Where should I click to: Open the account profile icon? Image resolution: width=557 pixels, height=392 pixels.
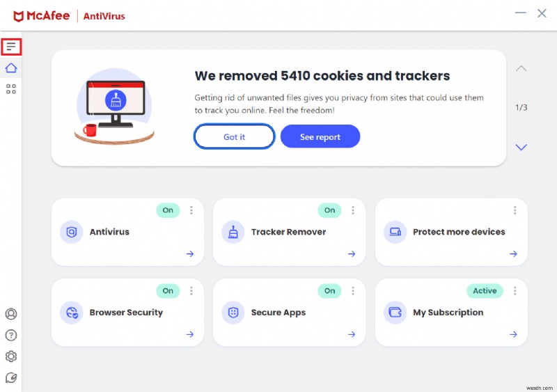click(x=11, y=314)
